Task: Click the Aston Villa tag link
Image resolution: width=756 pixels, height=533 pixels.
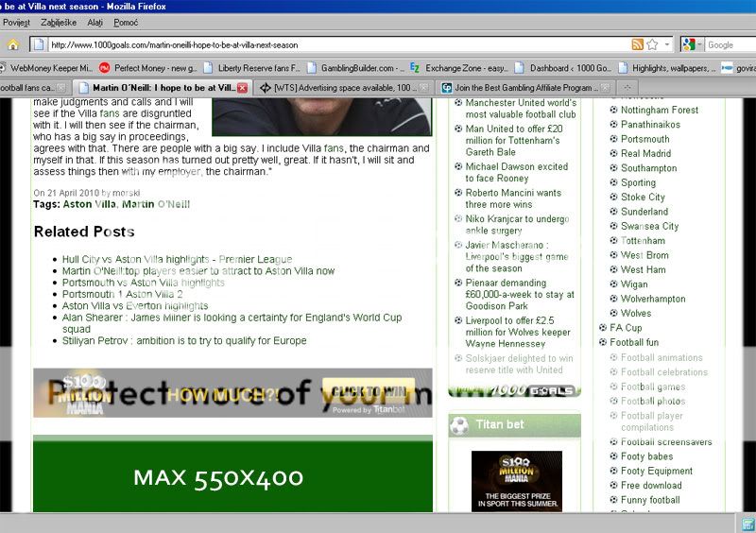Action: tap(89, 204)
